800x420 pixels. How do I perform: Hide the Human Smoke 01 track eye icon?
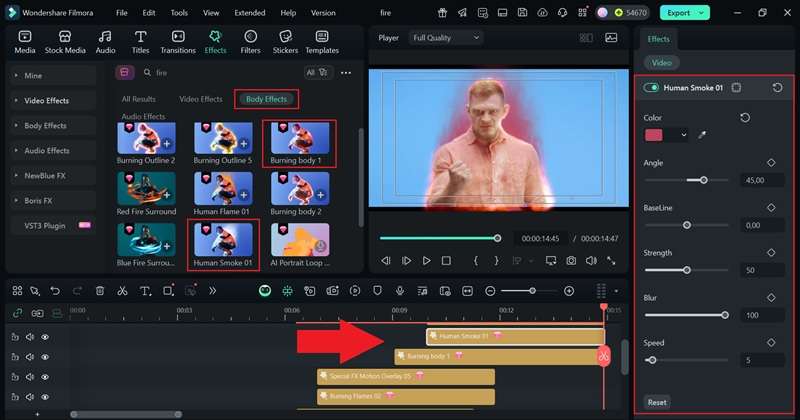45,337
